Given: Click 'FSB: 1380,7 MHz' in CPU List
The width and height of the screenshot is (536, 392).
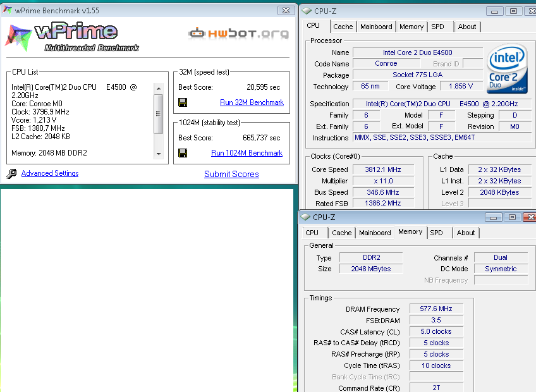Looking at the screenshot, I should tap(38, 128).
